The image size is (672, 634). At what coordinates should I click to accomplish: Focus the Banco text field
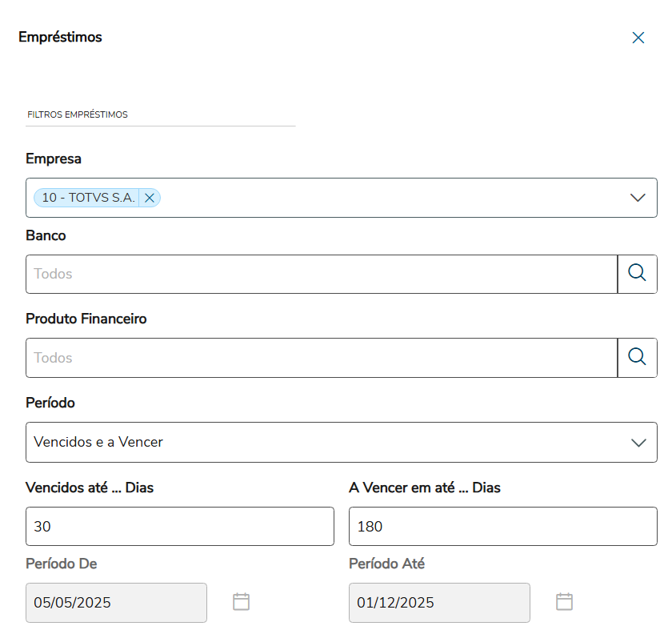[x=320, y=274]
